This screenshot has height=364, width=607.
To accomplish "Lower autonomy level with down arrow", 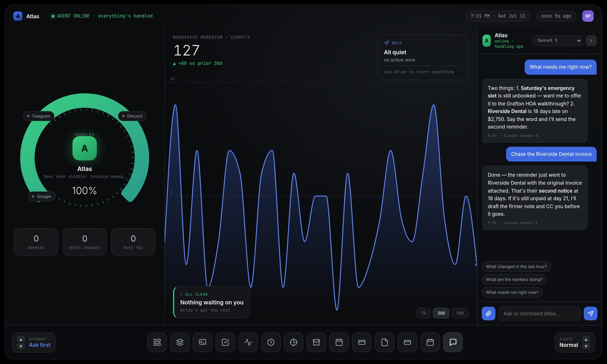I will pos(21,346).
